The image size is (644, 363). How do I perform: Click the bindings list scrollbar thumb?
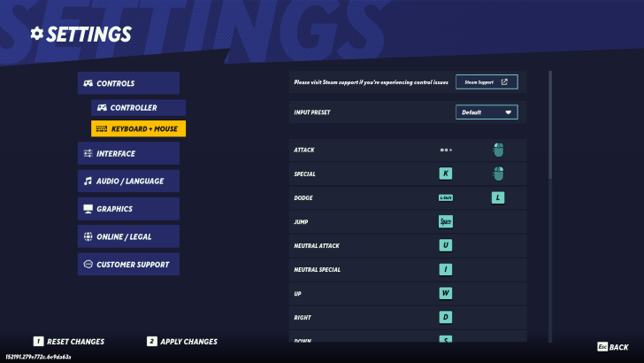pos(550,125)
